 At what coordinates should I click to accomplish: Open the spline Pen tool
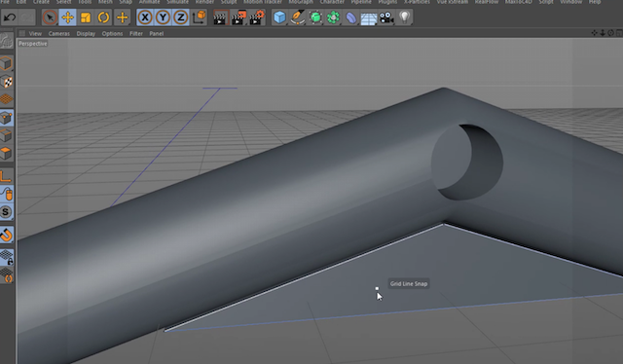click(298, 18)
